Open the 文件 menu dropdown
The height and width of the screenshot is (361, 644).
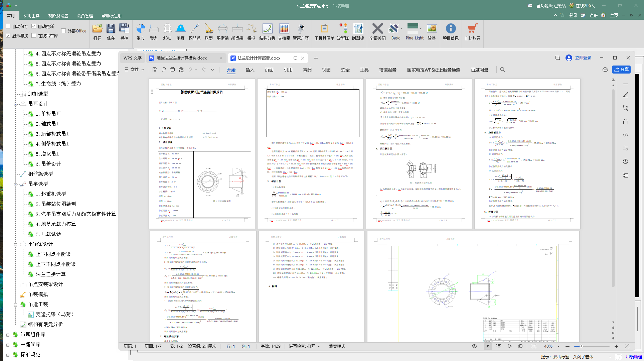pos(134,70)
